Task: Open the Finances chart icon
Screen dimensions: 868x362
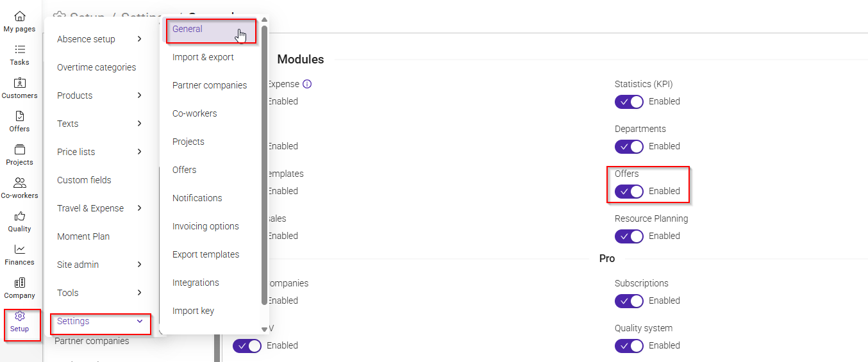Action: pos(19,249)
